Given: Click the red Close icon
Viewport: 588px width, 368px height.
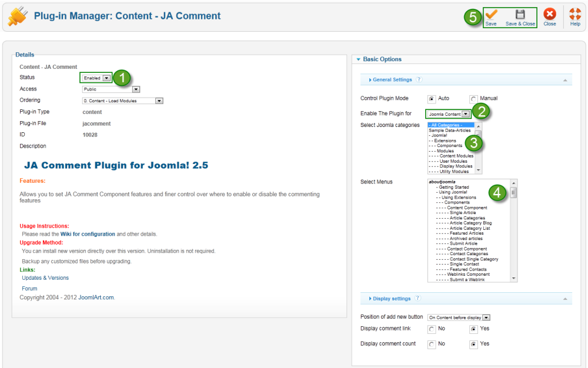Looking at the screenshot, I should pyautogui.click(x=550, y=14).
